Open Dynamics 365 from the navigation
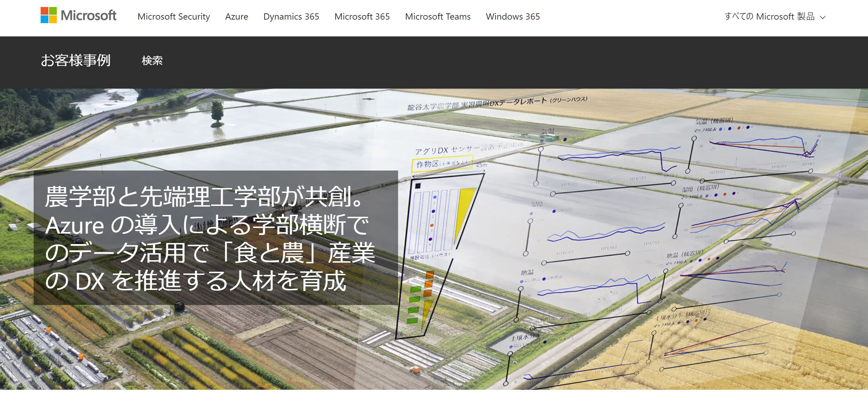 (291, 16)
